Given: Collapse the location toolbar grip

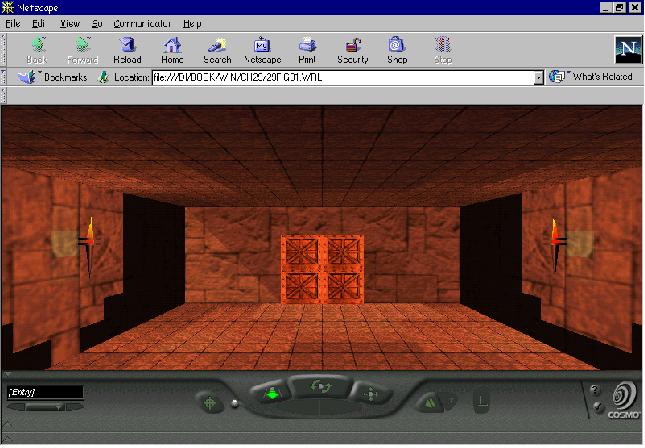Looking at the screenshot, I should pyautogui.click(x=4, y=77).
